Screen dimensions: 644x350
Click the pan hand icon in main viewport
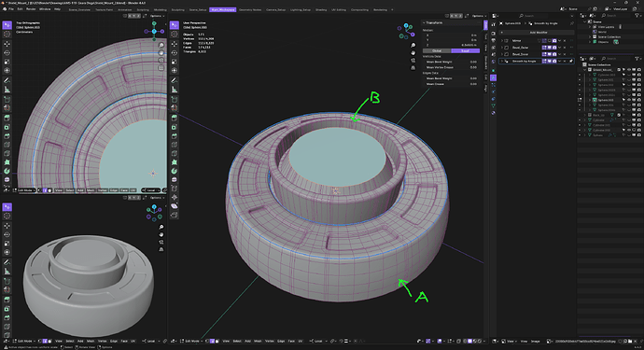413,52
